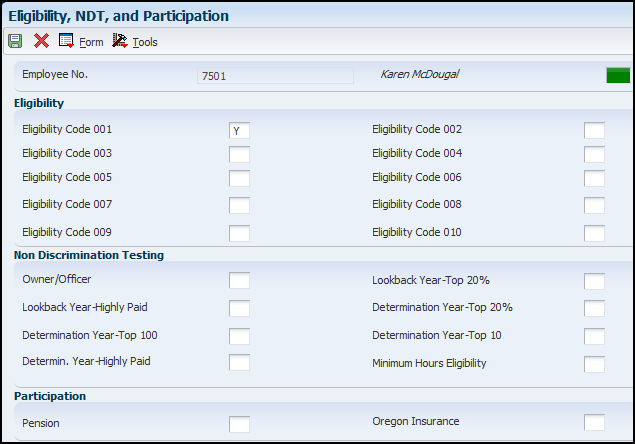The height and width of the screenshot is (444, 635).
Task: Click the Eligibility Code 008 input box
Action: coord(594,205)
